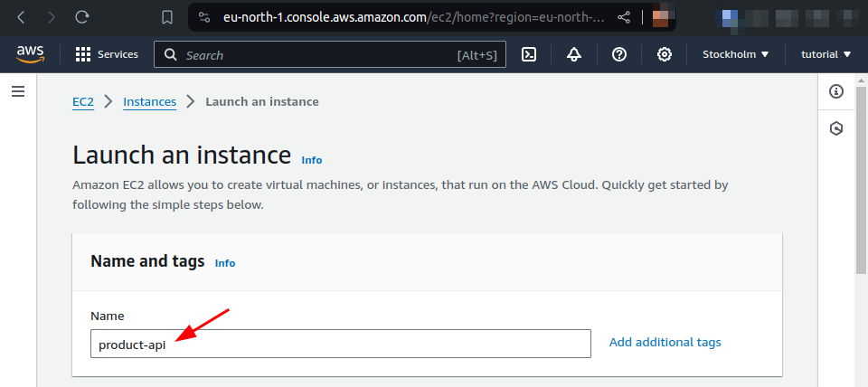Launch the CloudShell terminal icon
The height and width of the screenshot is (387, 868).
(529, 54)
